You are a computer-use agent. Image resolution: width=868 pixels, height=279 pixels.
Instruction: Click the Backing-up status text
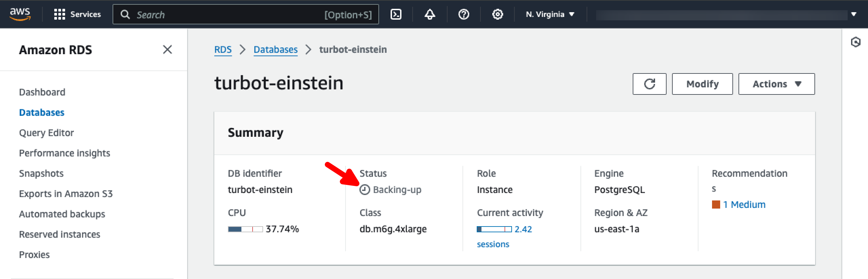point(397,190)
